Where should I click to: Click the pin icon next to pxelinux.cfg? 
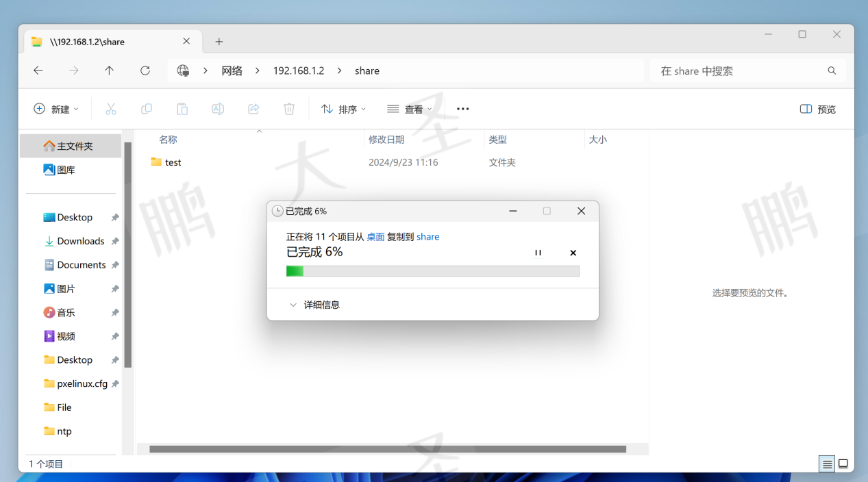point(115,384)
